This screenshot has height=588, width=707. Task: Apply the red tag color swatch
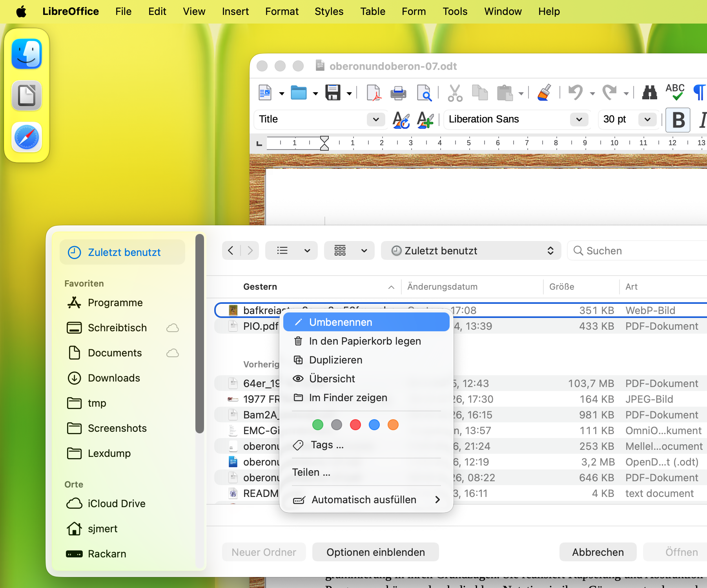[355, 425]
